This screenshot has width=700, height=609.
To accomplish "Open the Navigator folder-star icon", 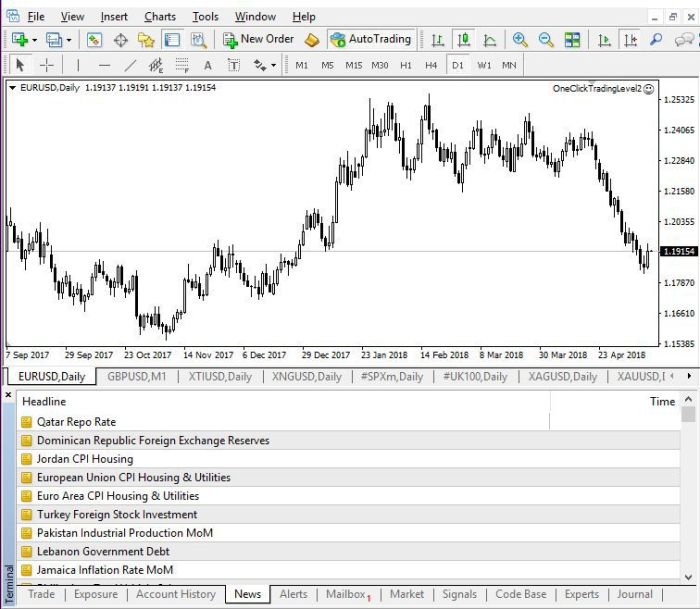I will point(146,40).
